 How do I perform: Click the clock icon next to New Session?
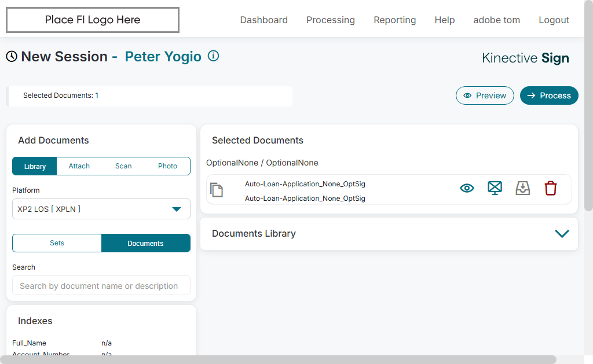[x=12, y=56]
